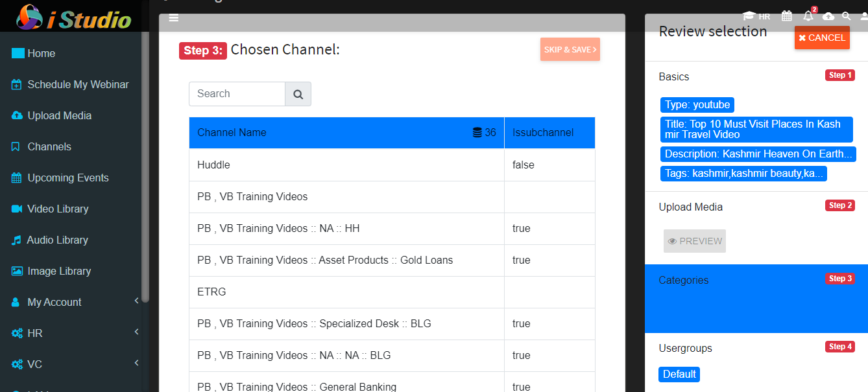The width and height of the screenshot is (868, 392).
Task: Click the Preview button under Upload Media
Action: tap(695, 241)
